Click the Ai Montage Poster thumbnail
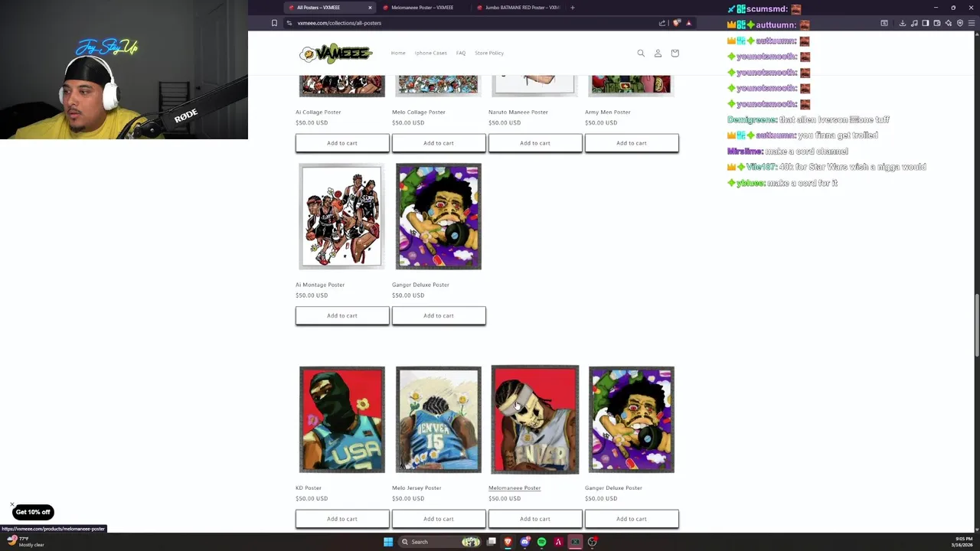The image size is (980, 551). point(342,217)
